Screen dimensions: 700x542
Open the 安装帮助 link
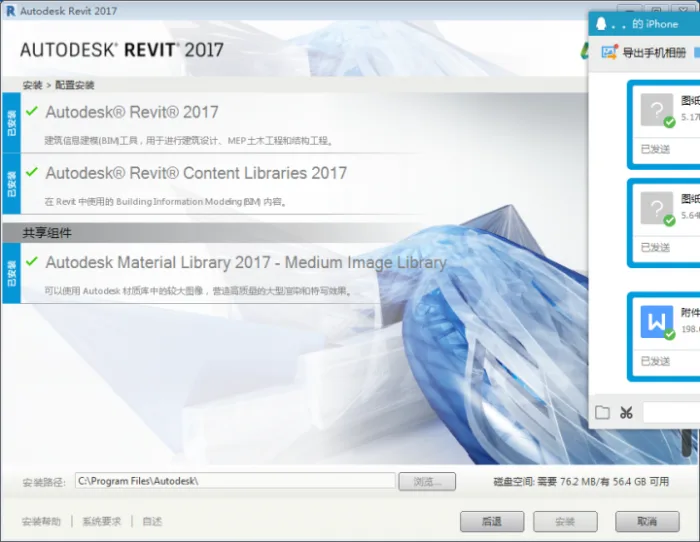(41, 521)
